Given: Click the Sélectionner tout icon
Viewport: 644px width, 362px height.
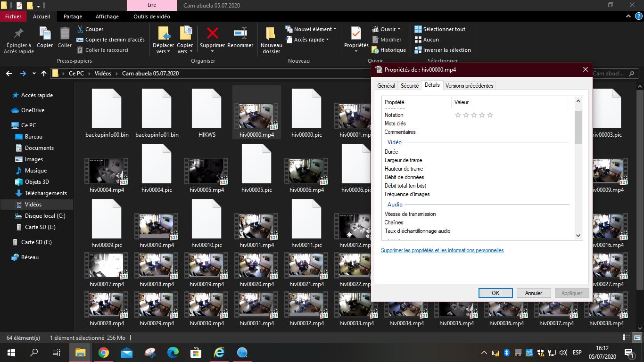Looking at the screenshot, I should pos(418,29).
